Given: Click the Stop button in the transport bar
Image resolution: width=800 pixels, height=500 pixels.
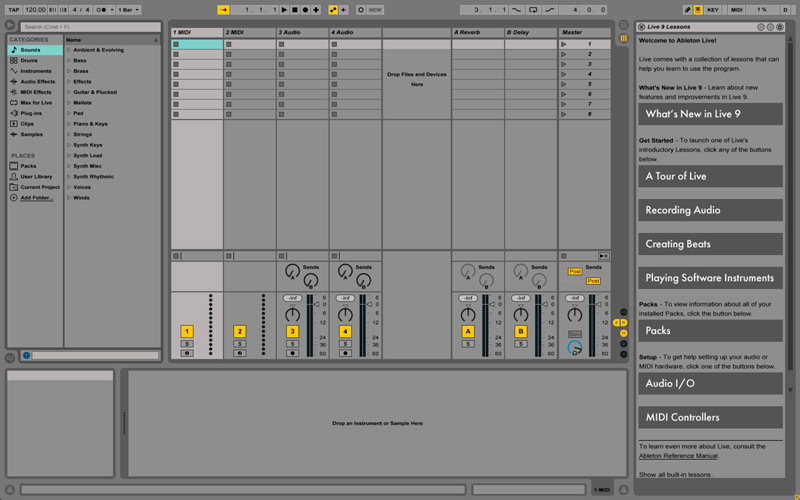Looking at the screenshot, I should coord(295,10).
